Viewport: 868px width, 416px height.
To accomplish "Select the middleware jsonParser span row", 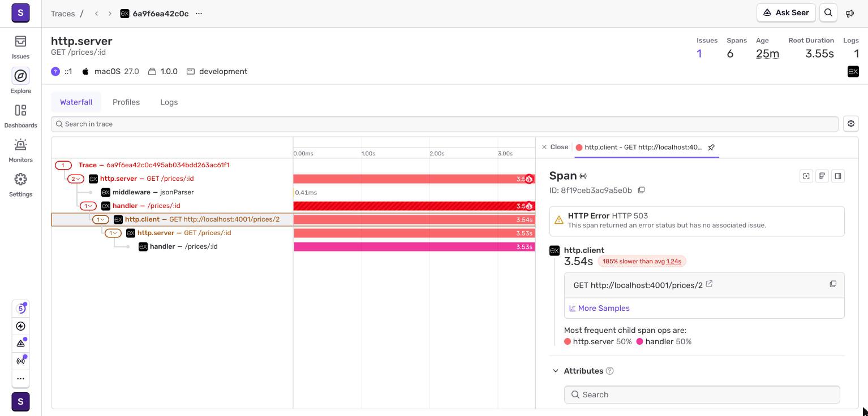I will (x=172, y=193).
